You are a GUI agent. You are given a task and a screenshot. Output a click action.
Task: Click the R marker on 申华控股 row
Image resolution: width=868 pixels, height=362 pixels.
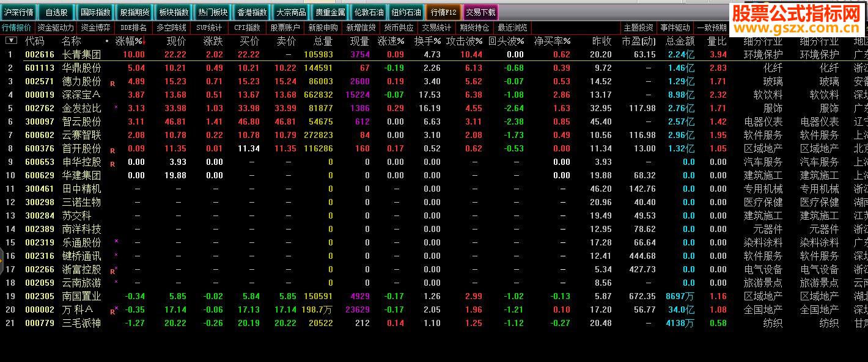[112, 164]
